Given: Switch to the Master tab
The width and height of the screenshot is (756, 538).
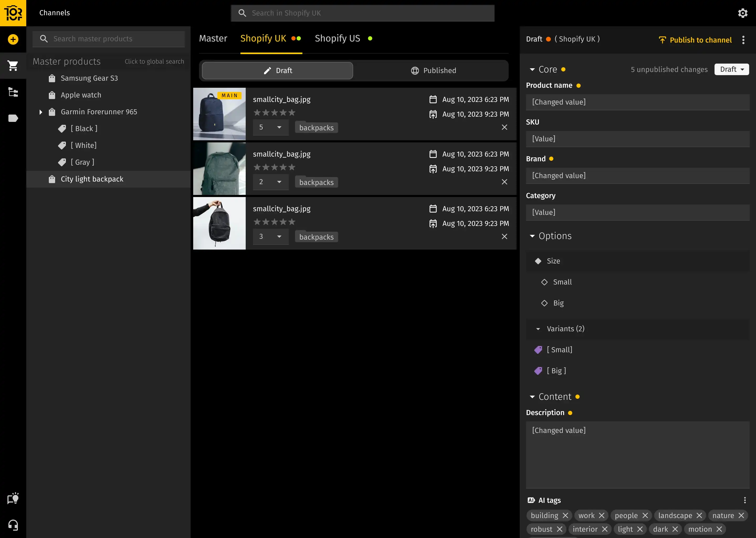Looking at the screenshot, I should pyautogui.click(x=213, y=38).
